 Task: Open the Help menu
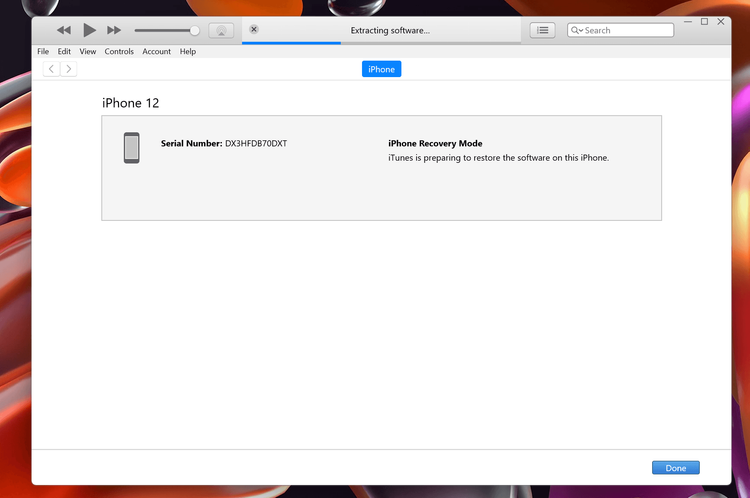pyautogui.click(x=188, y=51)
